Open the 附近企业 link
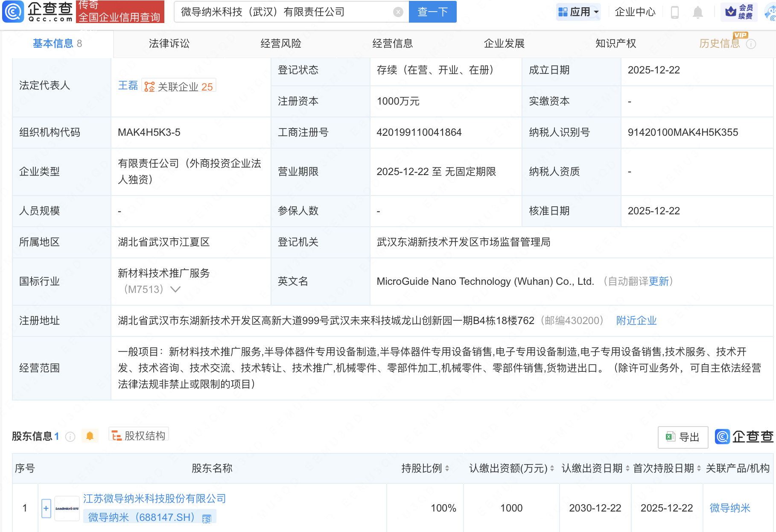The width and height of the screenshot is (776, 532). (x=636, y=320)
